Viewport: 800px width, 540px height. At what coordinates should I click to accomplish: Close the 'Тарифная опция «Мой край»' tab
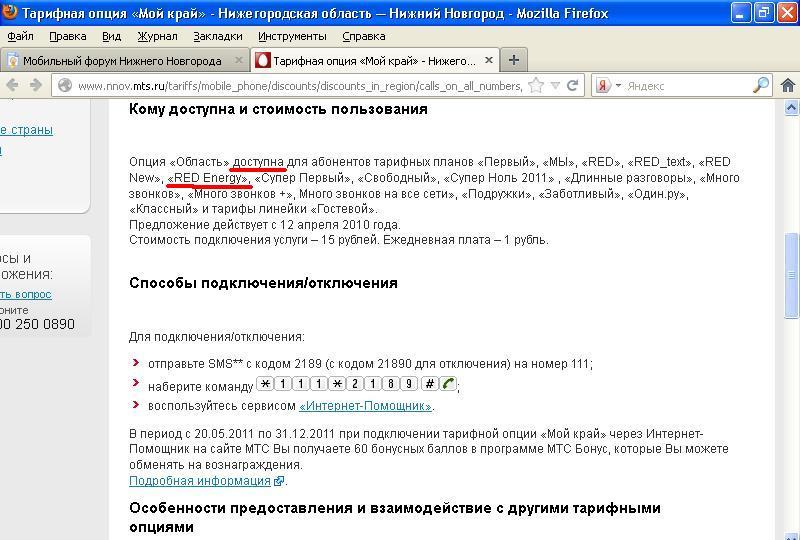pos(489,60)
